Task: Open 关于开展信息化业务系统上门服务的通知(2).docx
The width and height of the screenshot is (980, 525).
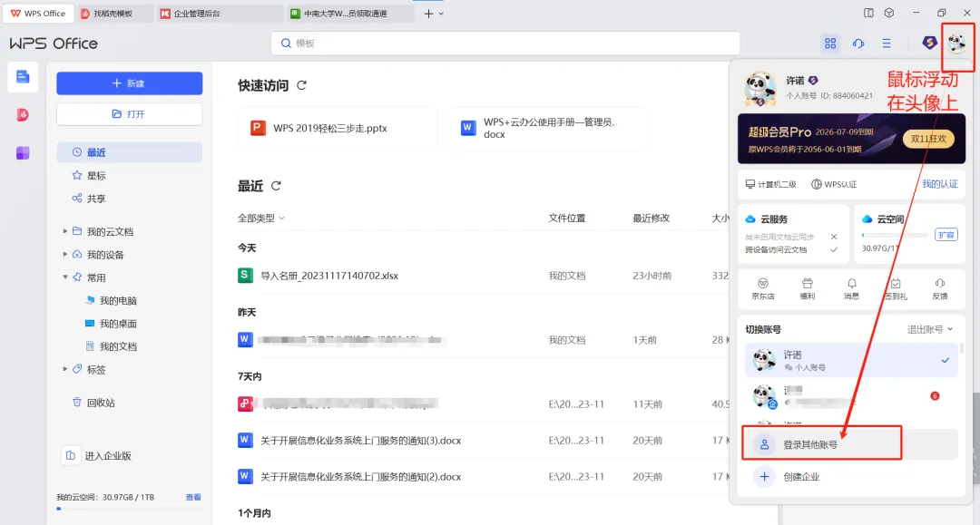Action: click(x=360, y=477)
